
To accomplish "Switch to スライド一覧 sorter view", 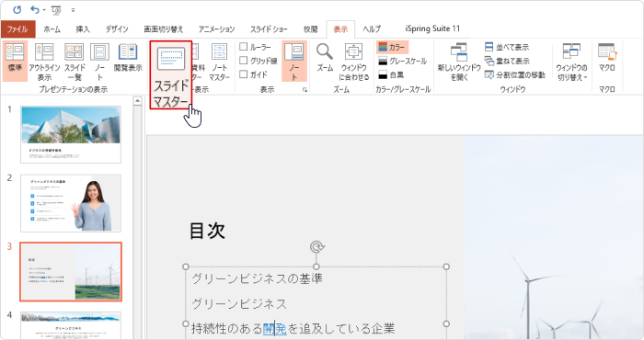I will (75, 62).
